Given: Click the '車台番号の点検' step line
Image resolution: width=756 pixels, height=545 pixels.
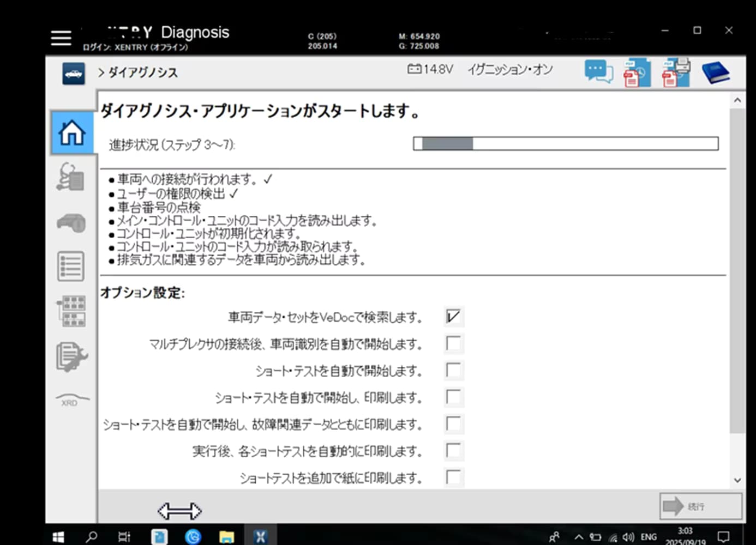Looking at the screenshot, I should [x=159, y=207].
